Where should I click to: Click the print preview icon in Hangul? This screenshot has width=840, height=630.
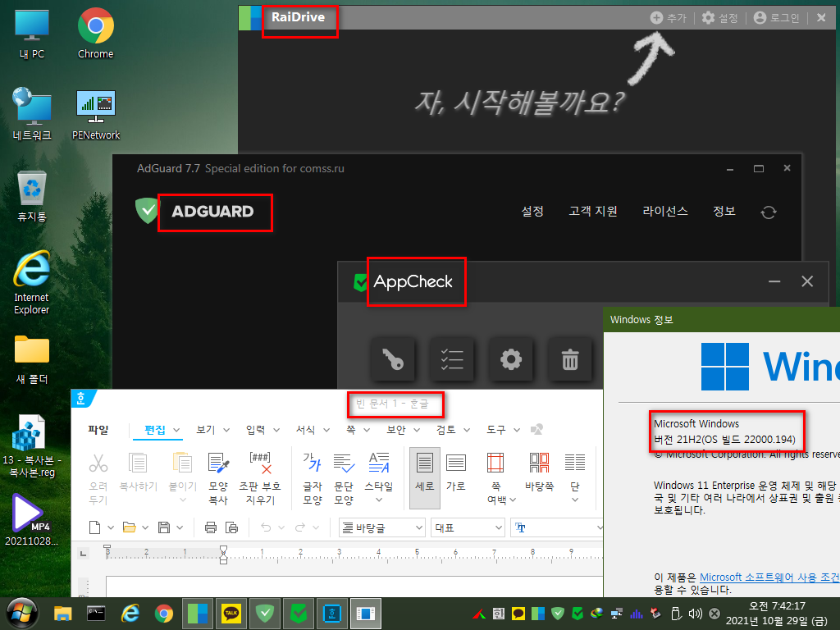tap(232, 527)
